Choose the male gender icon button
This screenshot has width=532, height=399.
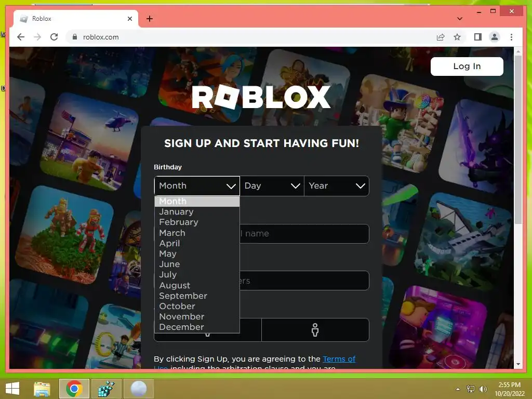tap(315, 330)
